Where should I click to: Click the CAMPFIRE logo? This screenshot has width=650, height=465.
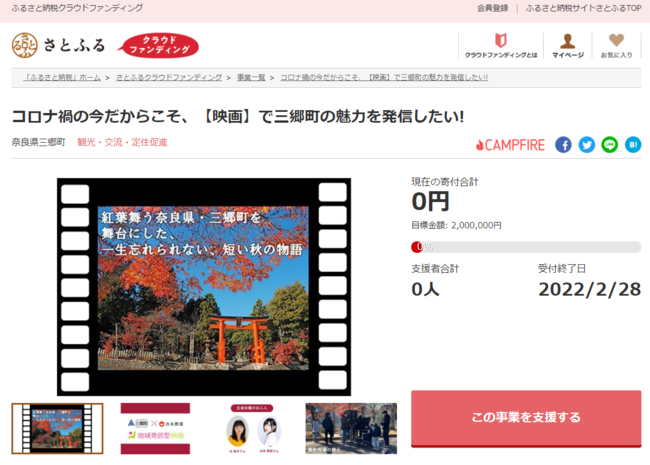[510, 145]
